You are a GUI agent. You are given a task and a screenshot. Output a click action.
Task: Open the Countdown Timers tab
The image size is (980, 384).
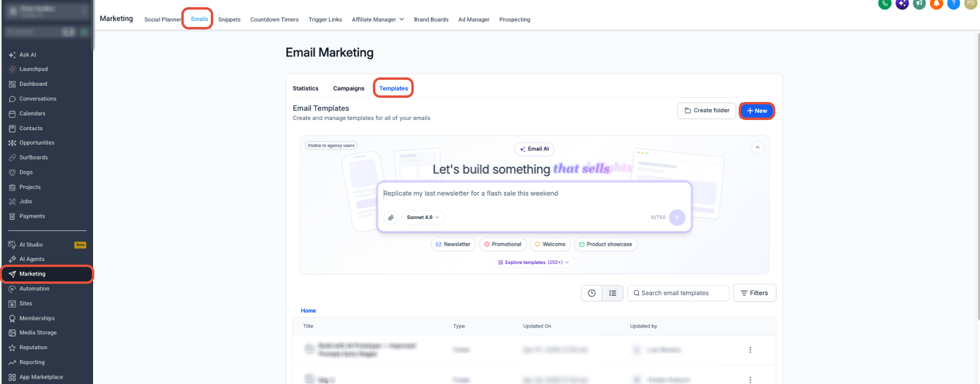[x=274, y=19]
